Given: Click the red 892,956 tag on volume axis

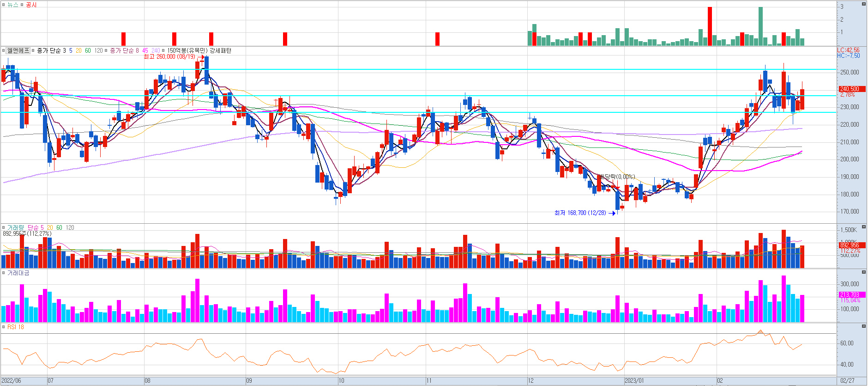Looking at the screenshot, I should [852, 245].
